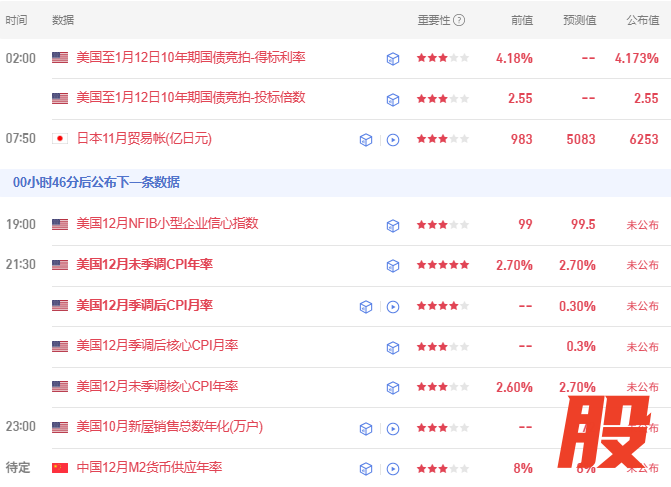Click the 数据 column header
Screen dimensions: 671x487
coord(63,20)
